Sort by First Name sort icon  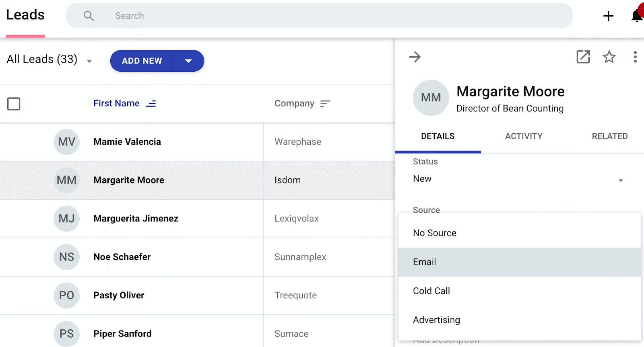coord(151,104)
